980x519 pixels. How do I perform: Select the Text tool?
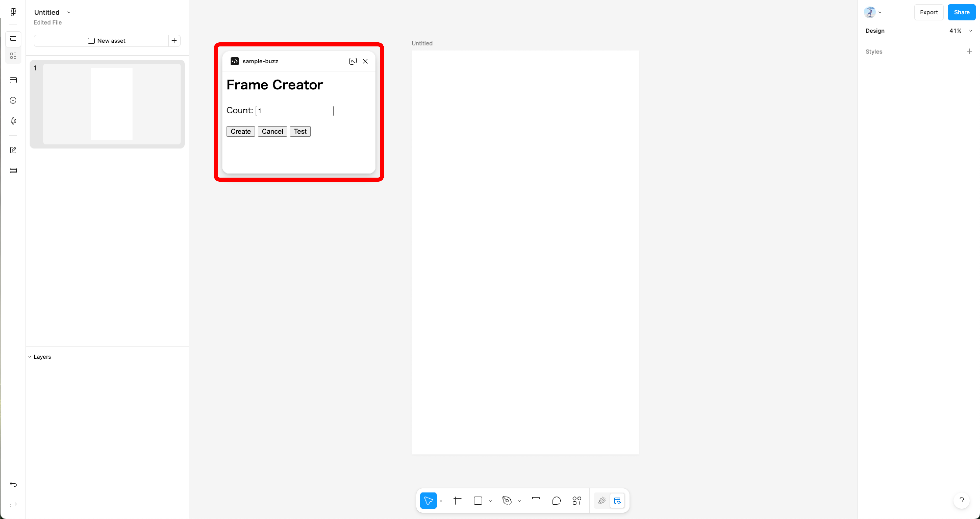pos(536,501)
